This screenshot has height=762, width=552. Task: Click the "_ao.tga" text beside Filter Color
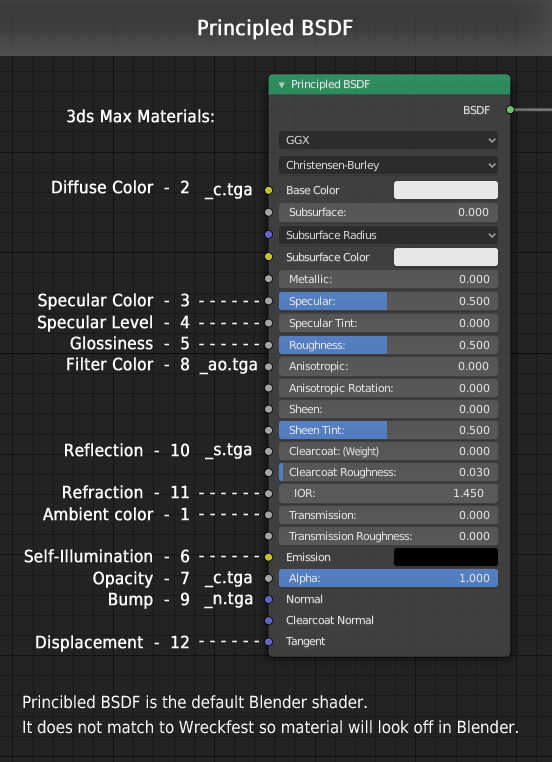pos(228,365)
